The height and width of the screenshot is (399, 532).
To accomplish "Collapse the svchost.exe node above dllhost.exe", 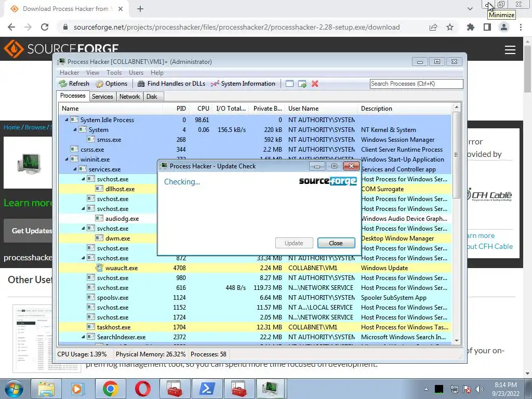I will pyautogui.click(x=83, y=179).
